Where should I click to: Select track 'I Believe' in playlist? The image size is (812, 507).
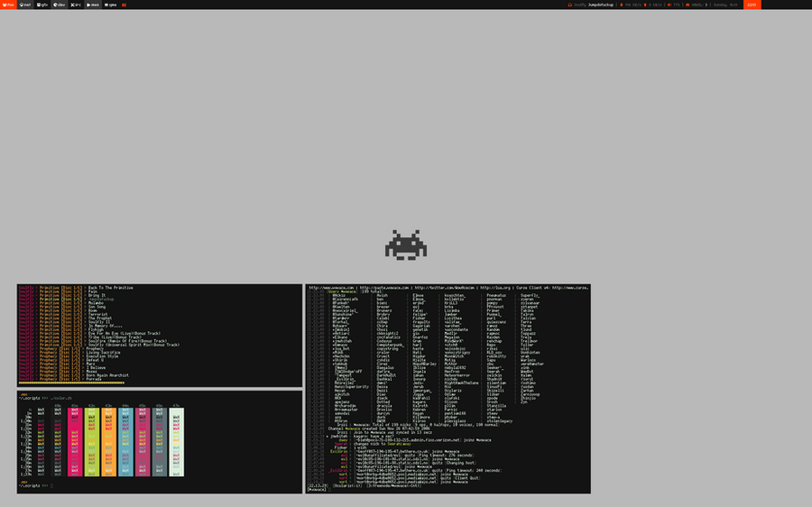click(97, 368)
